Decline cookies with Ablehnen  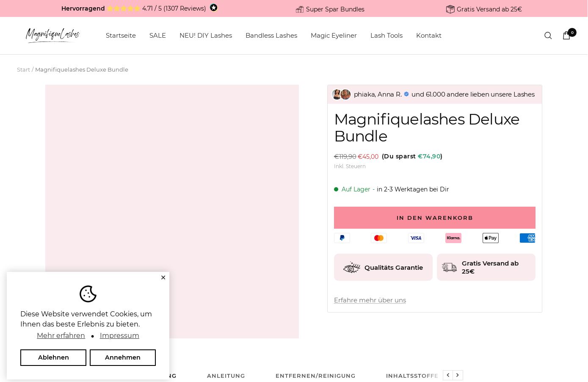(x=53, y=357)
